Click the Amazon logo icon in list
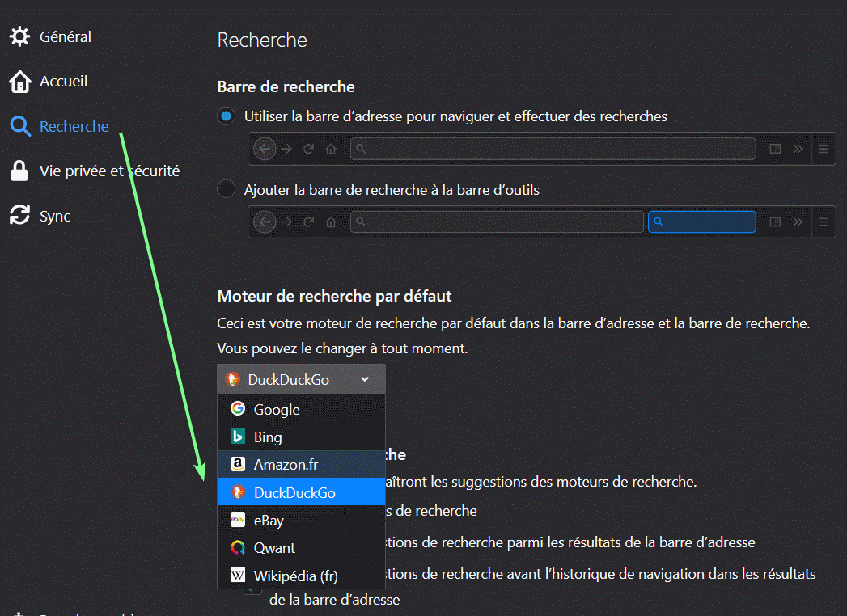This screenshot has height=616, width=847. 238,464
